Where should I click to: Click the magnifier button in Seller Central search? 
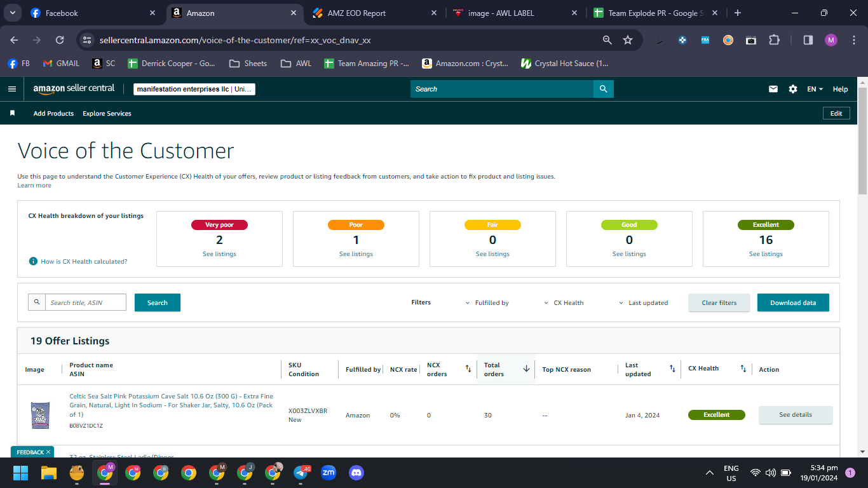coord(603,89)
